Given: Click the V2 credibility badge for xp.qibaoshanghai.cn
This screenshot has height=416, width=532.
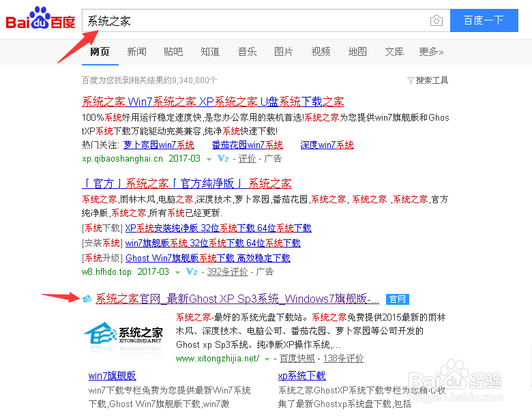Looking at the screenshot, I should [223, 158].
